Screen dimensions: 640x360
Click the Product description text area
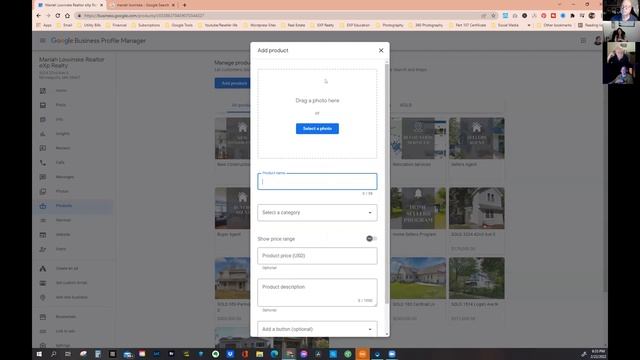pyautogui.click(x=317, y=292)
